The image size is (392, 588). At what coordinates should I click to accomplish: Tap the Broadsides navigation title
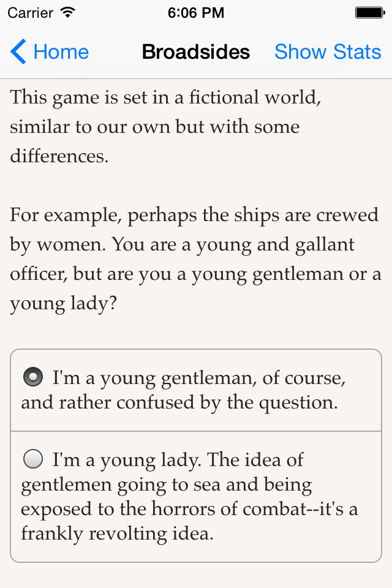pyautogui.click(x=196, y=51)
